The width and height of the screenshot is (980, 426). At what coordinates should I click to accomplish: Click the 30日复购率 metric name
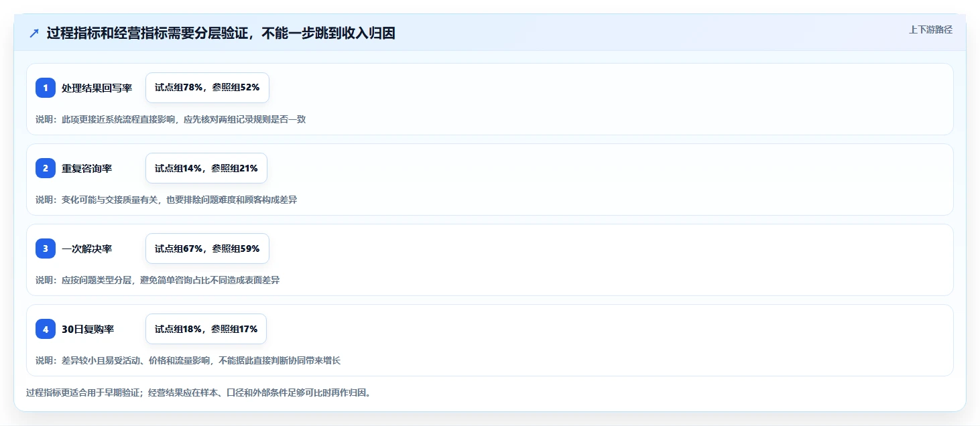(88, 329)
